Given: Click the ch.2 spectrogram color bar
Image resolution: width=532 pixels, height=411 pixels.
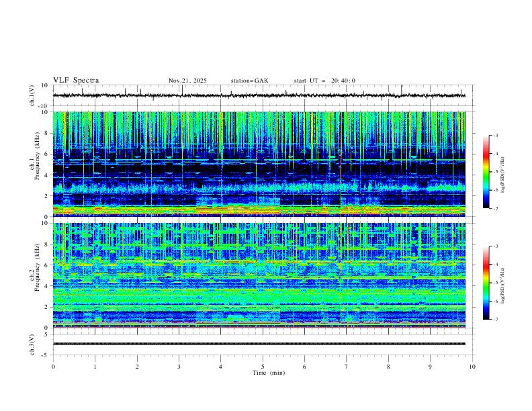Looking at the screenshot, I should point(486,283).
